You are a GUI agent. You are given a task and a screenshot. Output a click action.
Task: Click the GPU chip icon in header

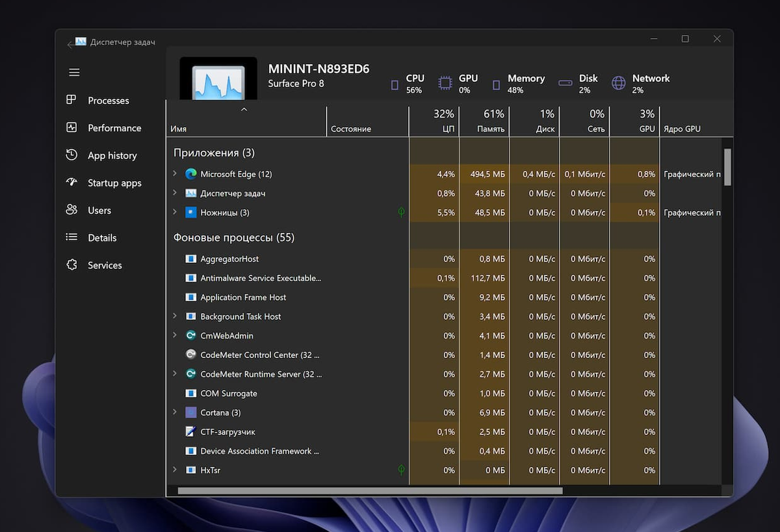point(445,83)
